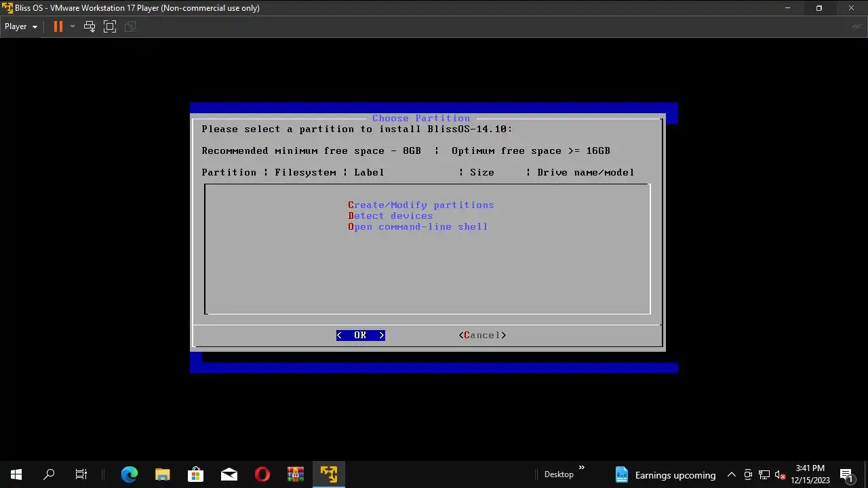Open Task View from taskbar
This screenshot has width=868, height=488.
click(81, 474)
